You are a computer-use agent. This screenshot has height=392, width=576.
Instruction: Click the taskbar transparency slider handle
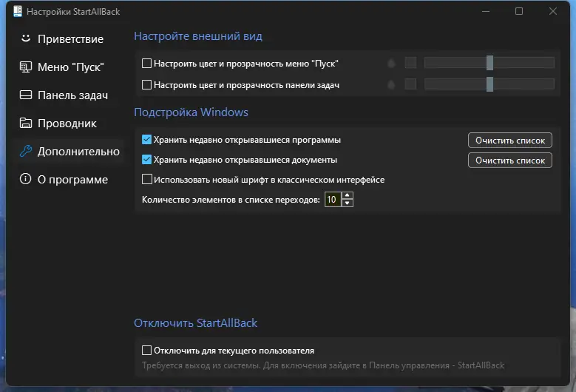click(489, 84)
